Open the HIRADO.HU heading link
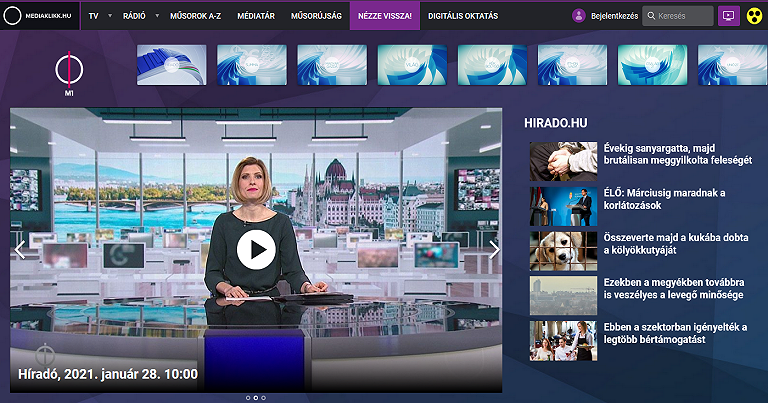The height and width of the screenshot is (403, 768). tap(555, 123)
